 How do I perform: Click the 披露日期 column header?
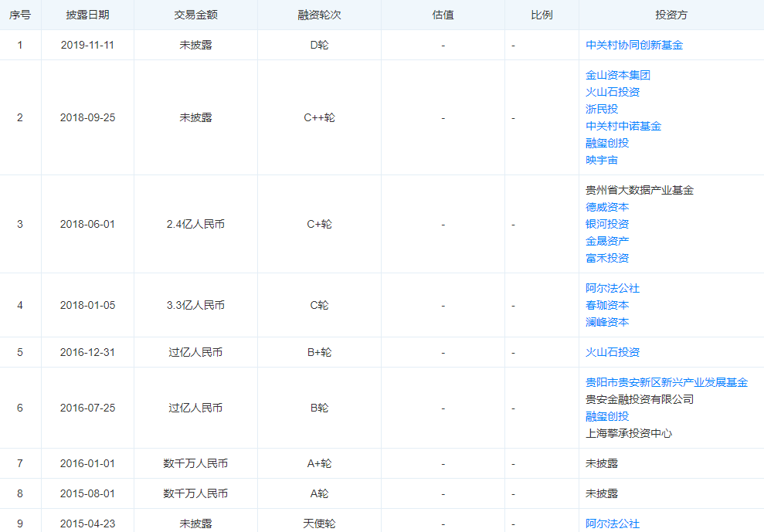point(88,15)
